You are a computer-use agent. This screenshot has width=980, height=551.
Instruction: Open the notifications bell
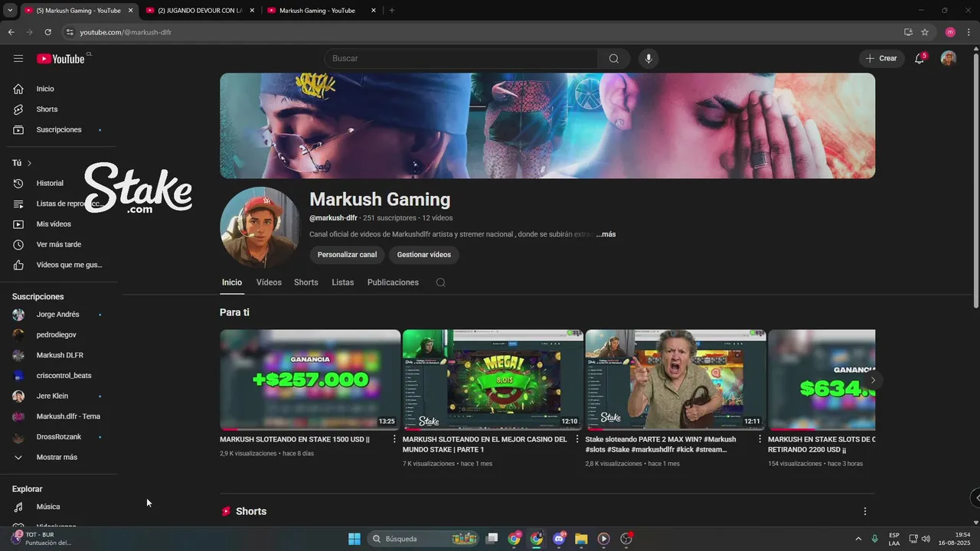[x=920, y=58]
